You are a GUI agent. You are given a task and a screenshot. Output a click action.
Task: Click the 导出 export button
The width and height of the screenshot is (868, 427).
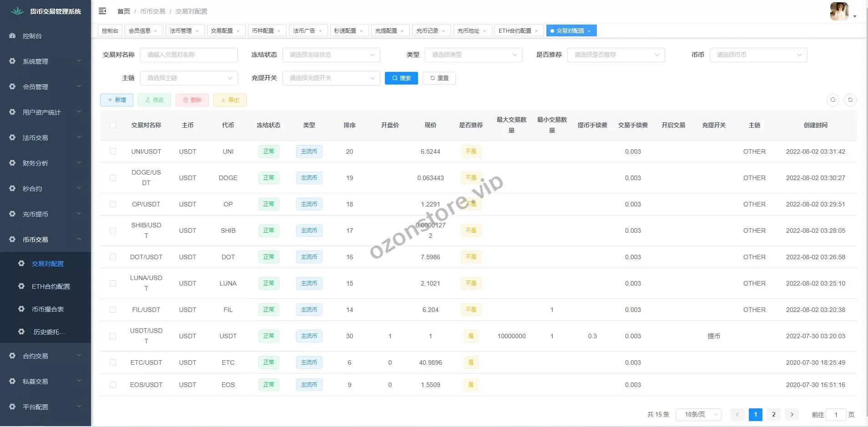click(x=230, y=100)
